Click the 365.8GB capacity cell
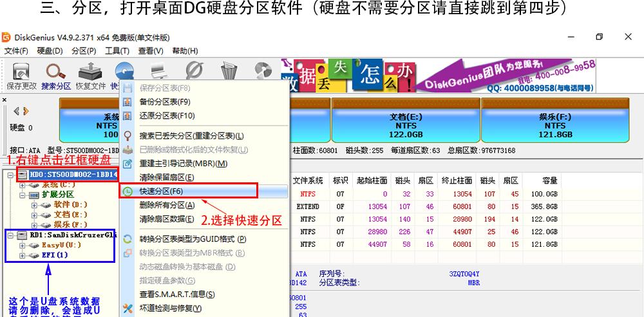Viewport: 644px width, 317px height. click(x=545, y=207)
